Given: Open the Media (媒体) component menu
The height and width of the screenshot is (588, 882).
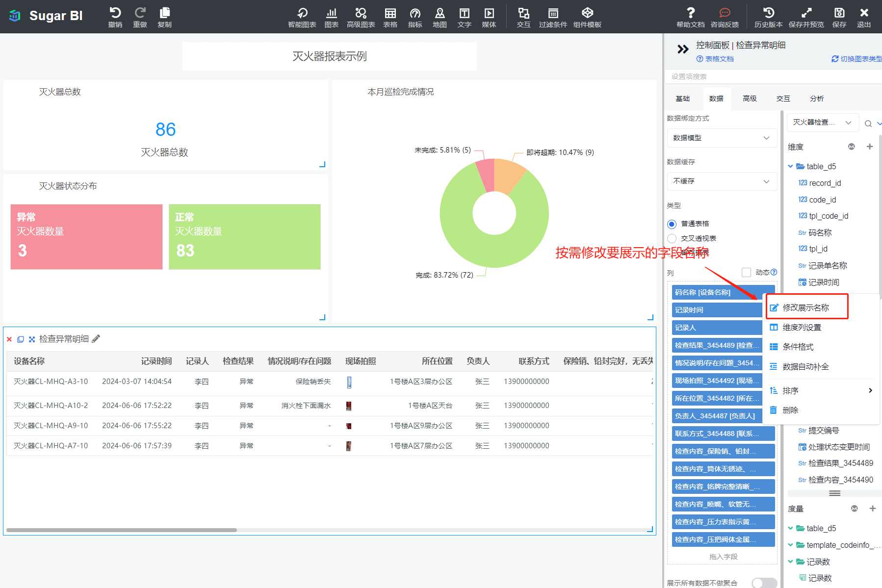Looking at the screenshot, I should coord(489,17).
